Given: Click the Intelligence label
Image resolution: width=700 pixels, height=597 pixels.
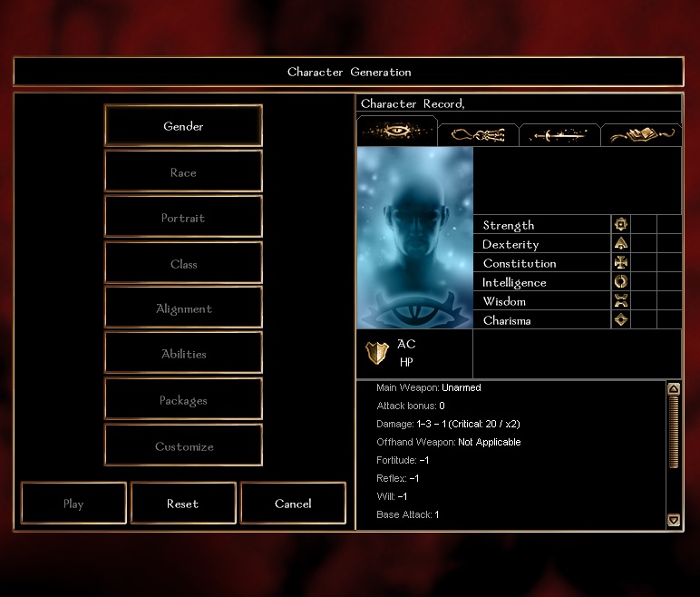Looking at the screenshot, I should tap(514, 282).
